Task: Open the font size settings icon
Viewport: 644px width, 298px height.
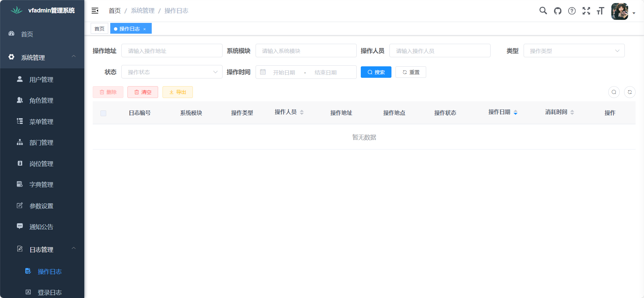Action: tap(600, 11)
